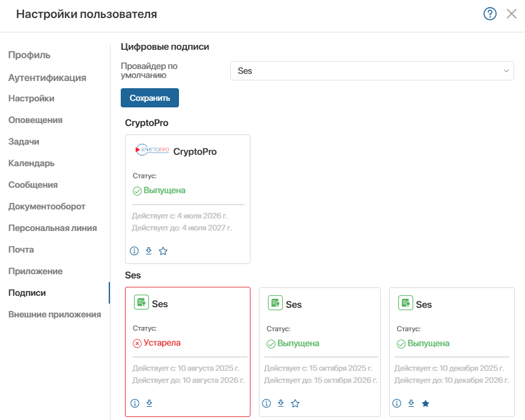Image resolution: width=525 pixels, height=420 pixels.
Task: Open the Оповещения section
Action: pos(35,120)
